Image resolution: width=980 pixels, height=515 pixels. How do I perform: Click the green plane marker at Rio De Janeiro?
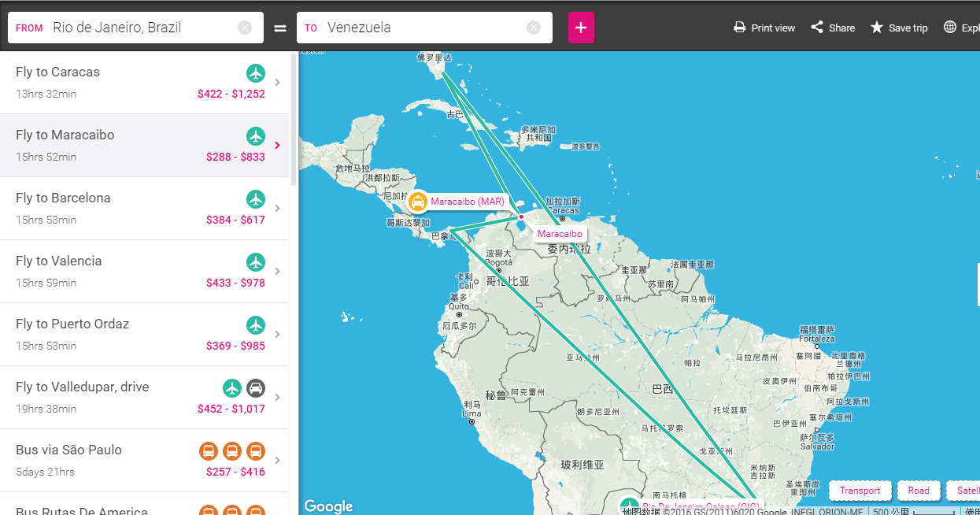tap(629, 506)
